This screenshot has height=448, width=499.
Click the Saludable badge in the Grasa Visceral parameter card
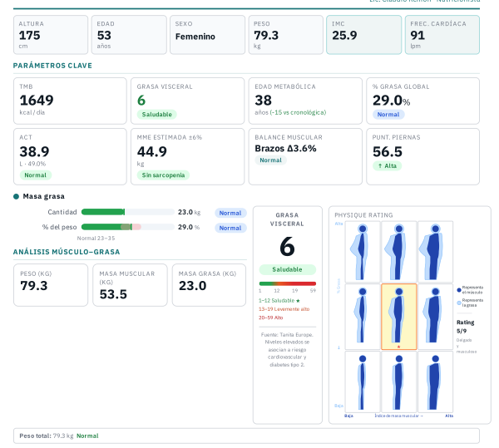tap(157, 115)
